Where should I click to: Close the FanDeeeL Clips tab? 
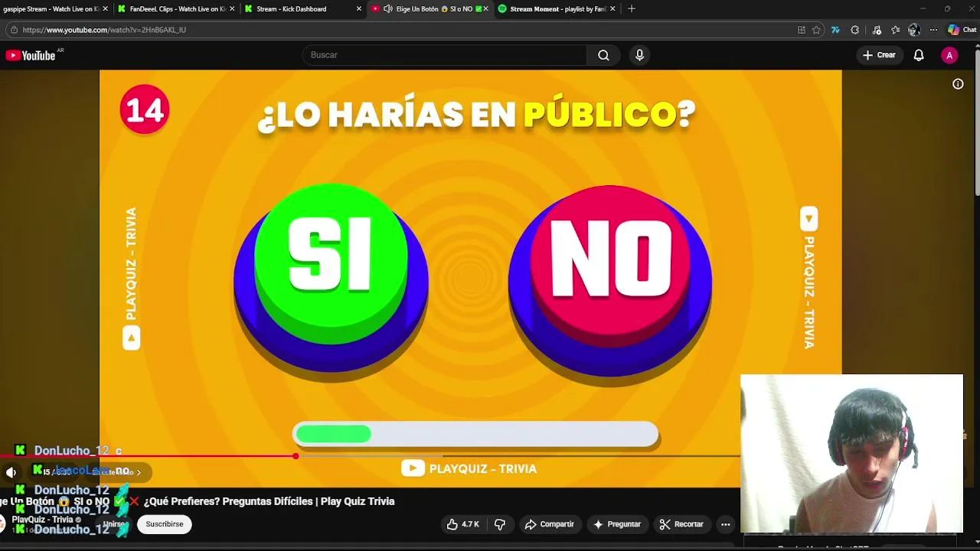tap(232, 8)
